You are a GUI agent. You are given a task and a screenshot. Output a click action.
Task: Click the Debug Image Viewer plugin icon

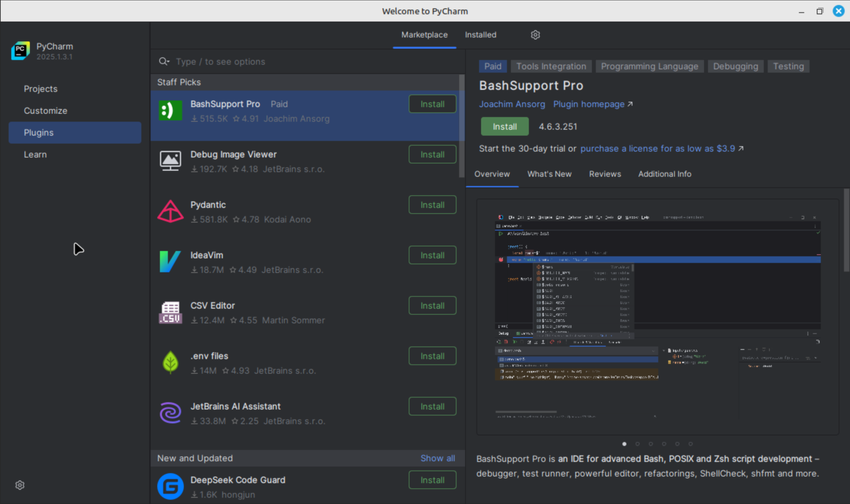tap(170, 161)
